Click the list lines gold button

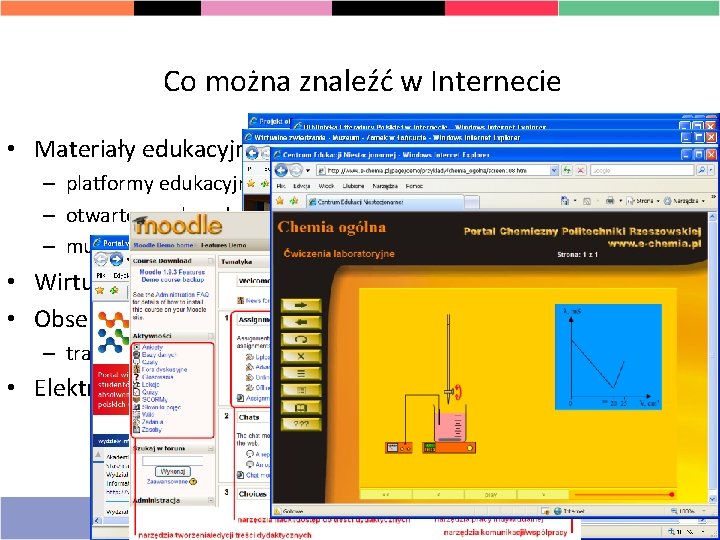(x=301, y=373)
